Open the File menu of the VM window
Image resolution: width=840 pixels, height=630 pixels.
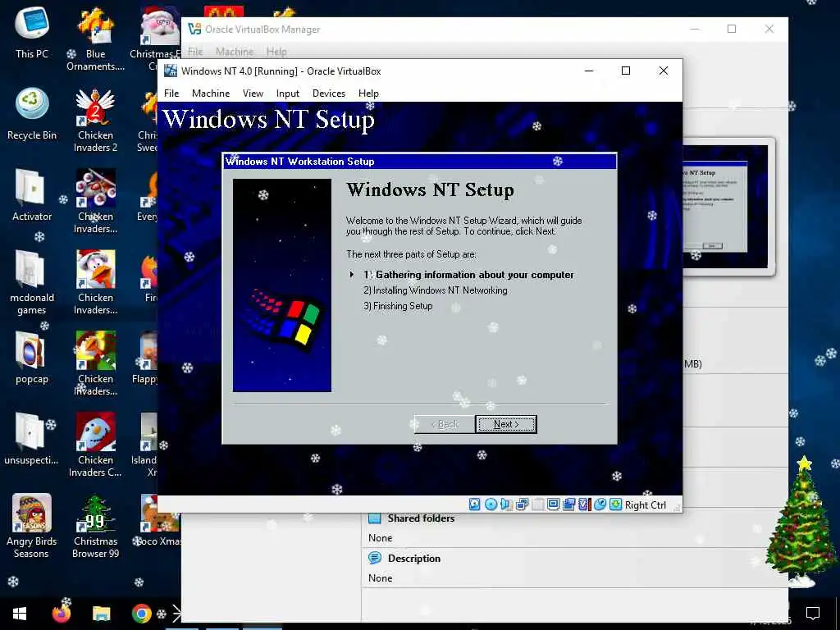pyautogui.click(x=171, y=94)
